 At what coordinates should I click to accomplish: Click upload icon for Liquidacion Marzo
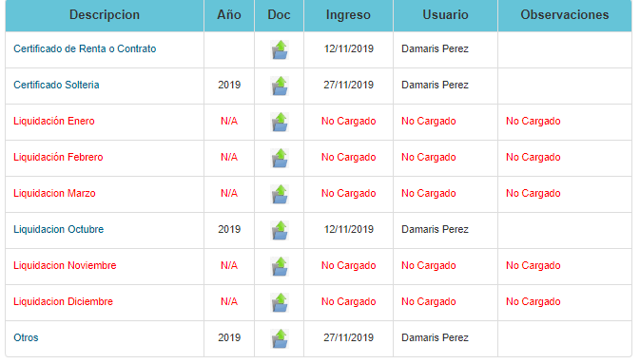pyautogui.click(x=280, y=194)
